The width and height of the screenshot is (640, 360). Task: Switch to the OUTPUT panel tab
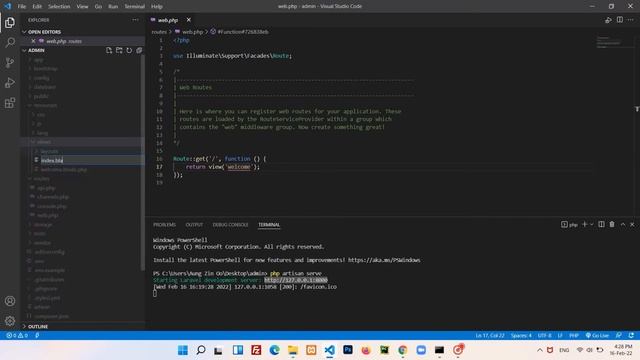[194, 224]
